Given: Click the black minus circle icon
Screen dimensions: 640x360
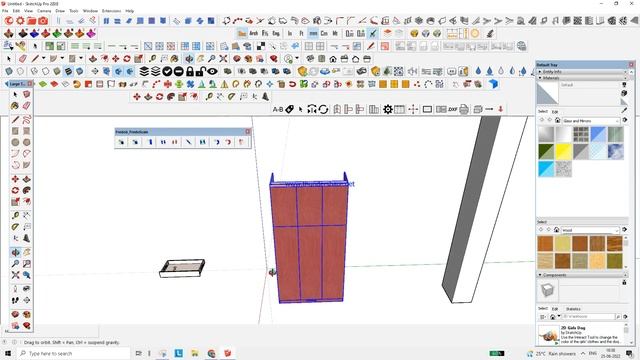Looking at the screenshot, I should [x=178, y=71].
